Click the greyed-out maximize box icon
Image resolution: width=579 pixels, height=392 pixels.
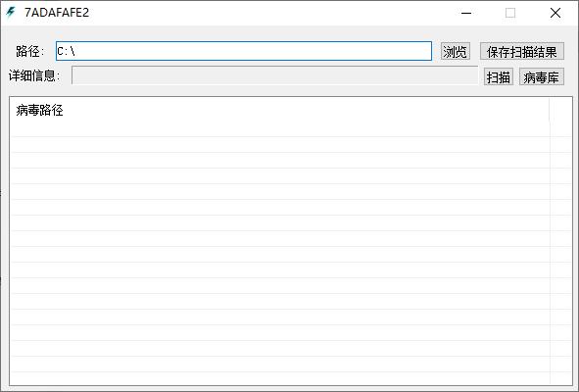click(x=510, y=13)
